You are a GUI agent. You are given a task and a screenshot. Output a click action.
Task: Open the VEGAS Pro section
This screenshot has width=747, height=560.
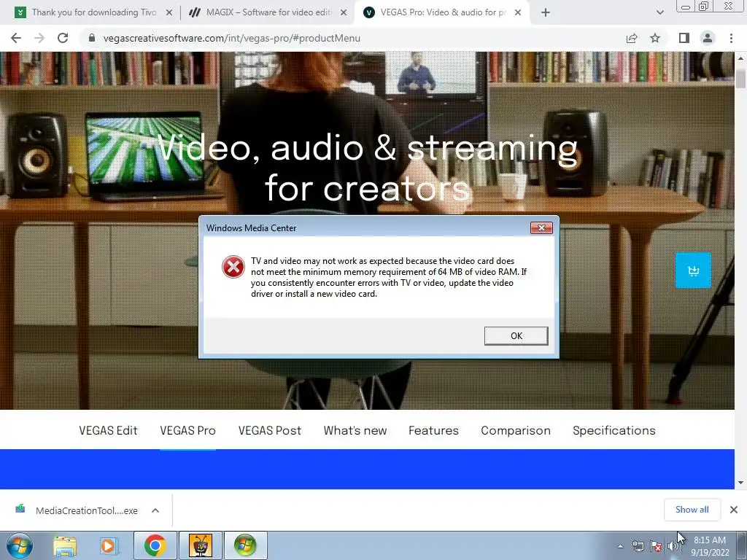187,430
